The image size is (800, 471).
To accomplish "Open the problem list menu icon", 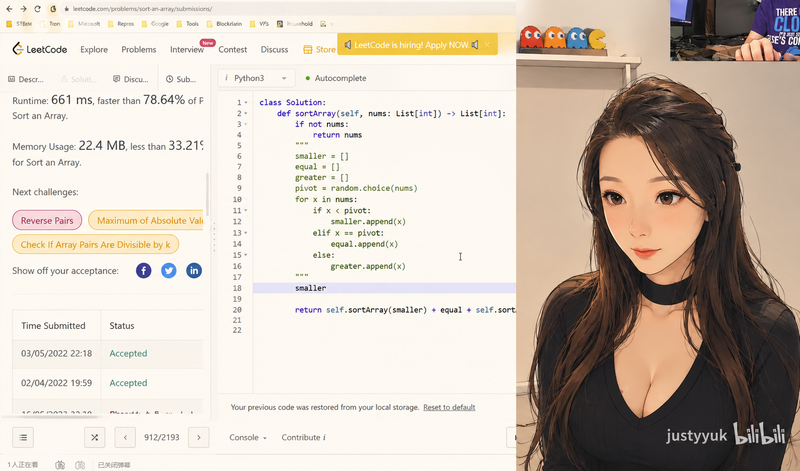I will click(x=23, y=437).
